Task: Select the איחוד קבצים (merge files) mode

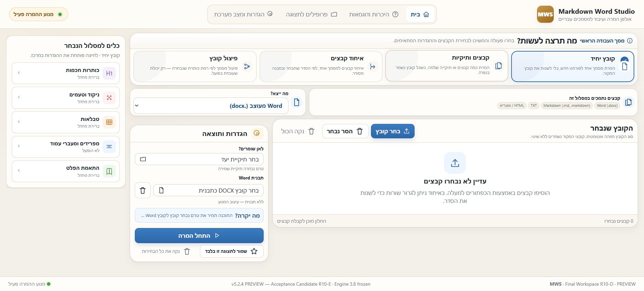Action: coord(321,66)
